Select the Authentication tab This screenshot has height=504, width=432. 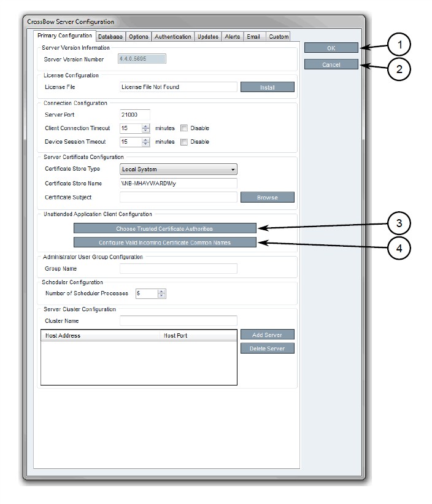(173, 37)
